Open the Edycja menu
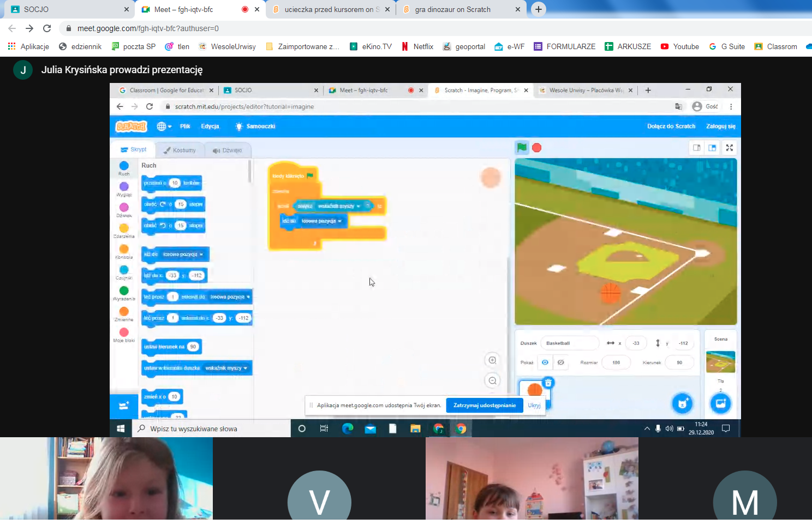This screenshot has width=812, height=524. click(210, 126)
